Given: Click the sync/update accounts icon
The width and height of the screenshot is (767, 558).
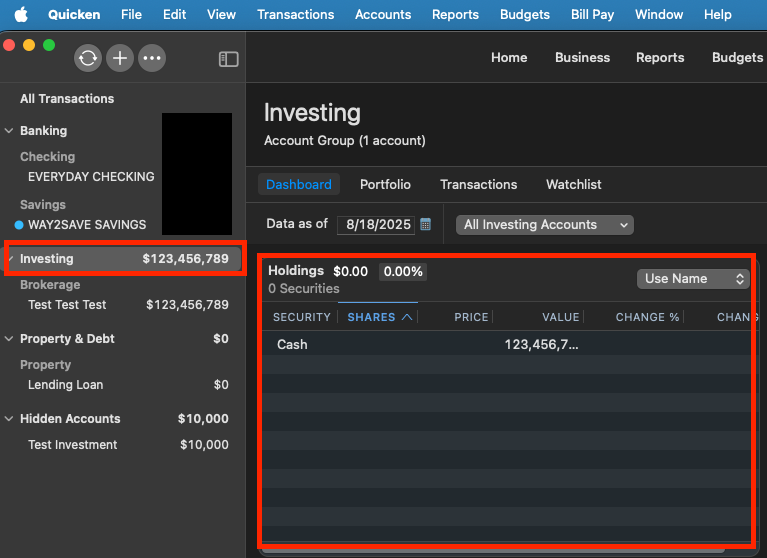Looking at the screenshot, I should click(x=88, y=58).
